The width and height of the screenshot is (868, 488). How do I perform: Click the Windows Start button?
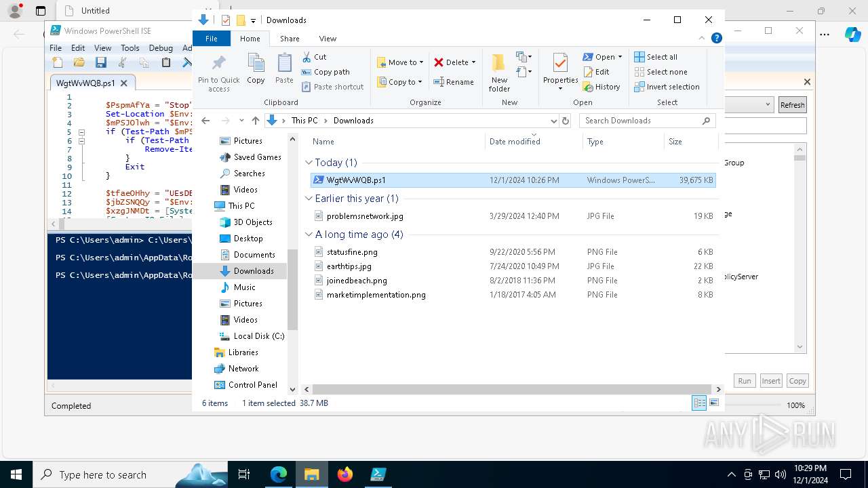click(16, 474)
